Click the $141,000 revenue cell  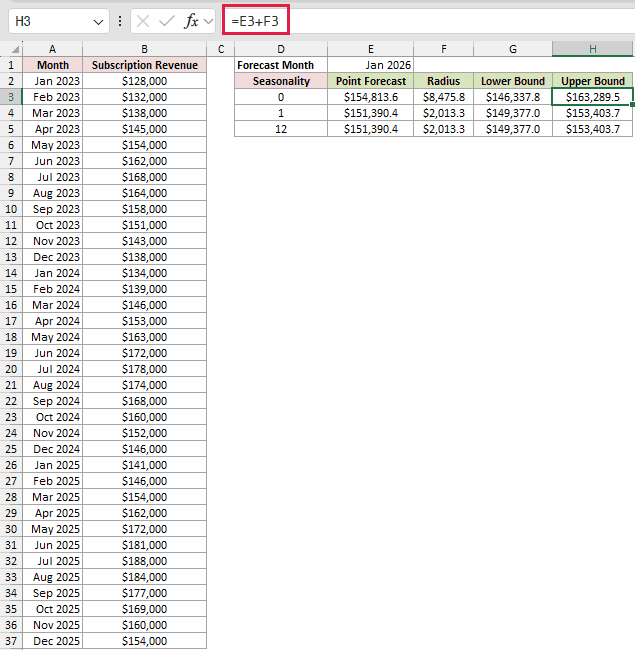144,465
